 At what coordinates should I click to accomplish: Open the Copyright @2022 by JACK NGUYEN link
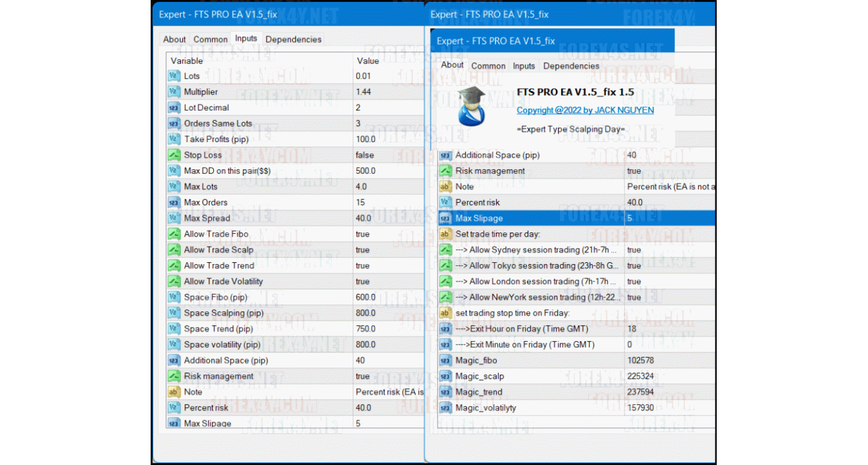(x=585, y=110)
